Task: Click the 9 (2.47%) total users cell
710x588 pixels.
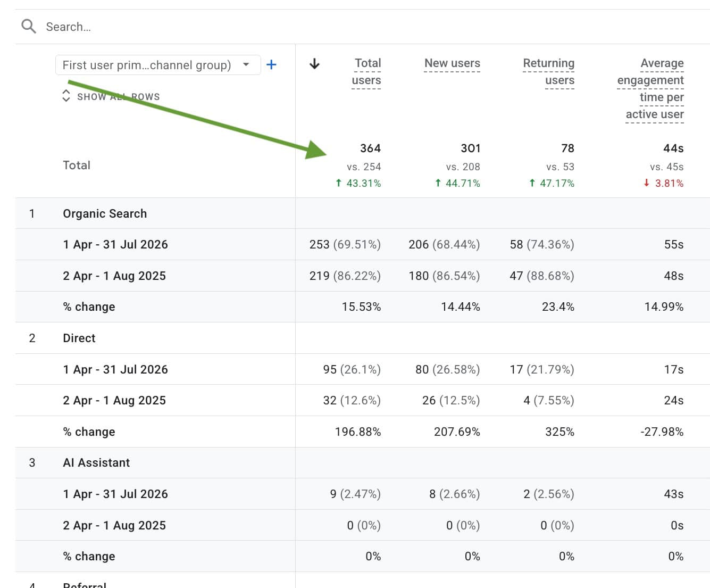Action: (355, 494)
